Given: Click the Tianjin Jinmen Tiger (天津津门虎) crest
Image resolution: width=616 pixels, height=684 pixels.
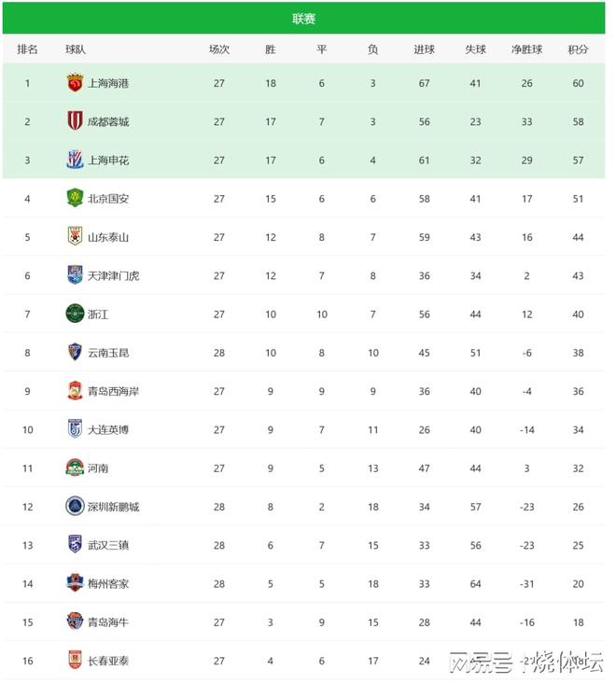Looking at the screenshot, I should pos(75,275).
